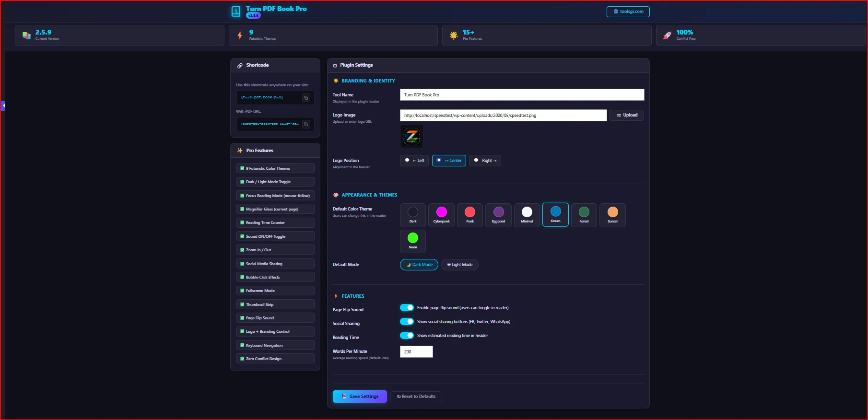This screenshot has height=420, width=868.
Task: Toggle the Reading Time switch
Action: [407, 336]
